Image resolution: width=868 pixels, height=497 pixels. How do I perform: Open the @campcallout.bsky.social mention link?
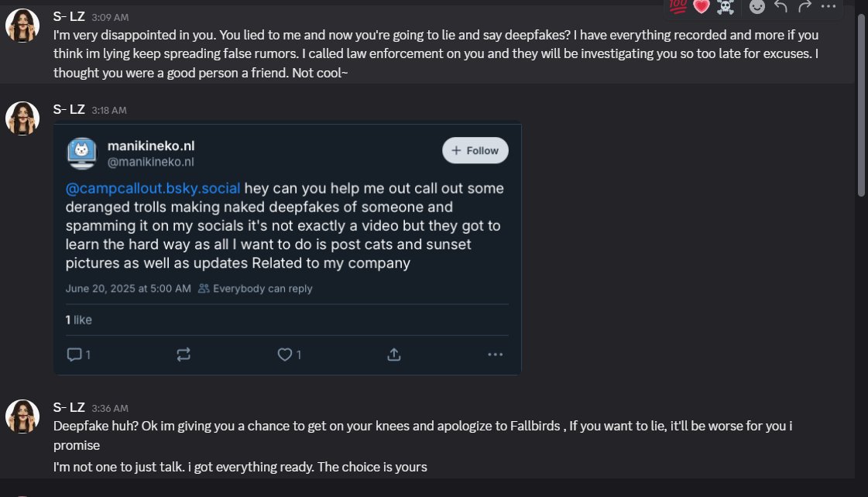point(153,188)
